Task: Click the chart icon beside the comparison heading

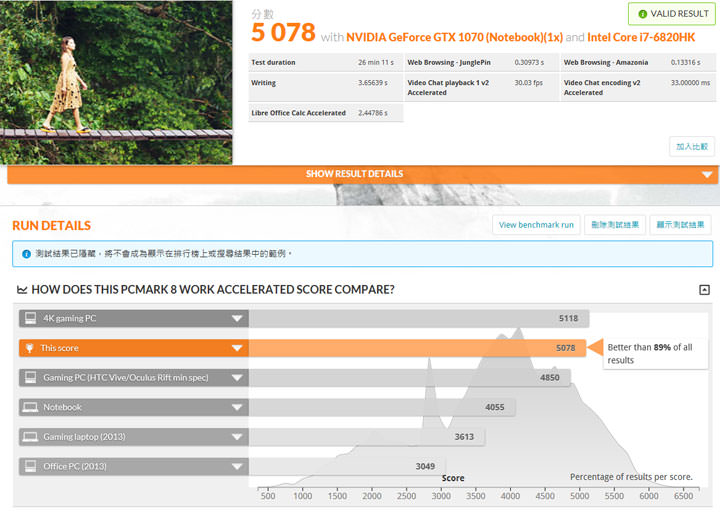Action: 22,290
